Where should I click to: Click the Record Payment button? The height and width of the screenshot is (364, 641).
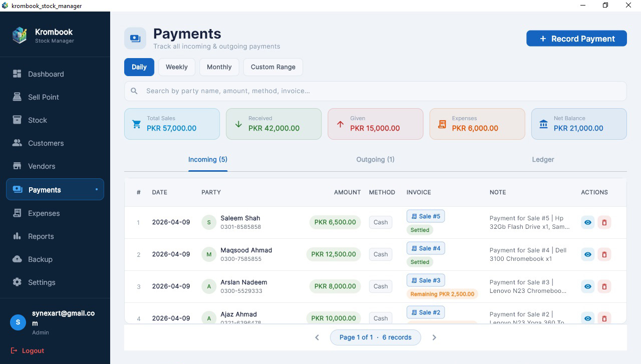tap(576, 38)
